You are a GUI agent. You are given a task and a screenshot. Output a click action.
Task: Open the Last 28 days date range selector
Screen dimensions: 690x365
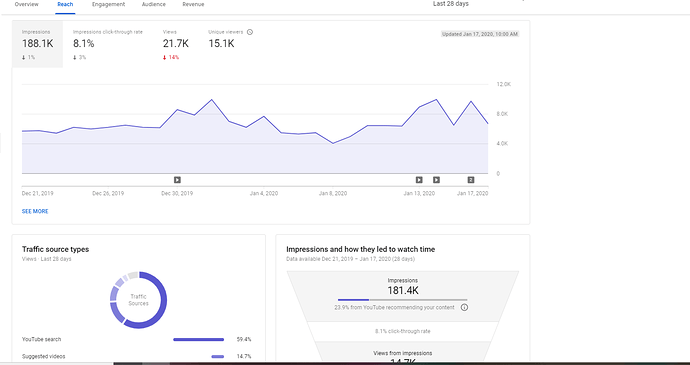coord(451,4)
